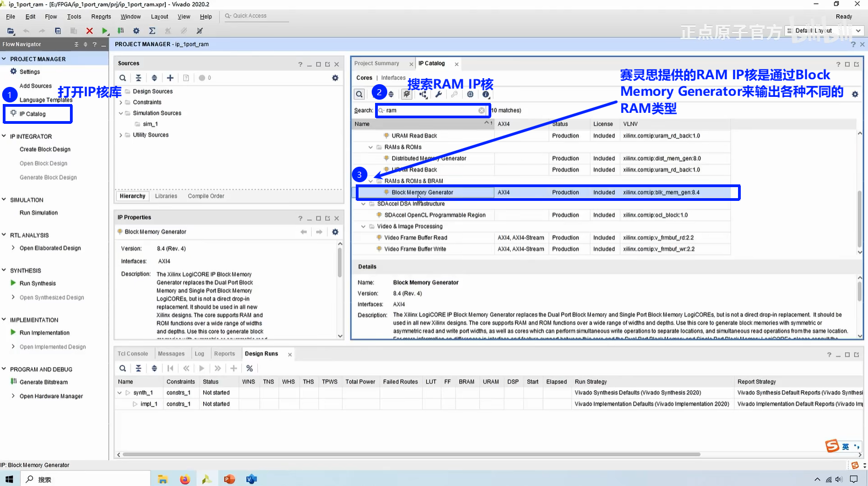Switch to the Tcl Console tab
Screen dimensions: 868x486
tap(133, 354)
